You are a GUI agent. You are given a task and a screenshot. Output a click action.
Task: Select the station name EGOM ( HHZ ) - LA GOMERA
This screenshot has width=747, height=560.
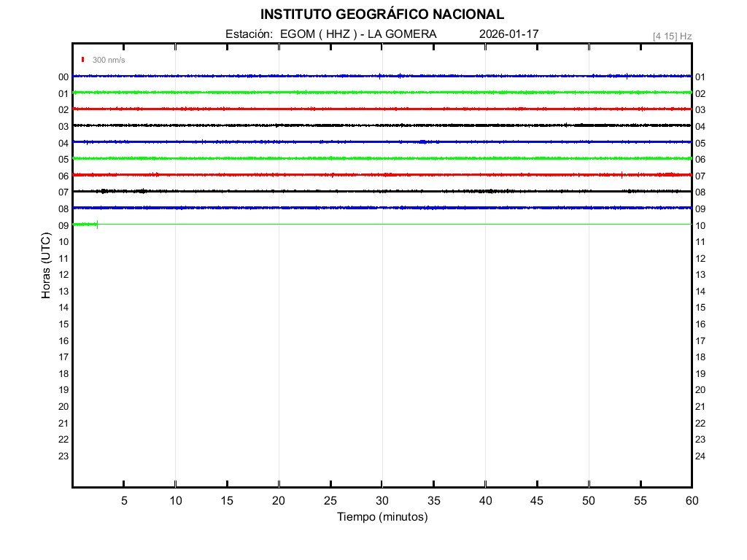point(357,34)
